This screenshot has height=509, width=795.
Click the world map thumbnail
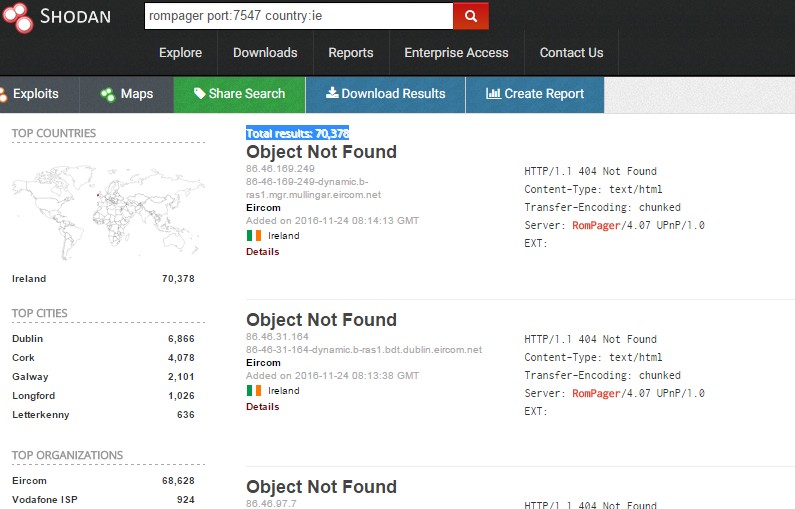click(107, 212)
